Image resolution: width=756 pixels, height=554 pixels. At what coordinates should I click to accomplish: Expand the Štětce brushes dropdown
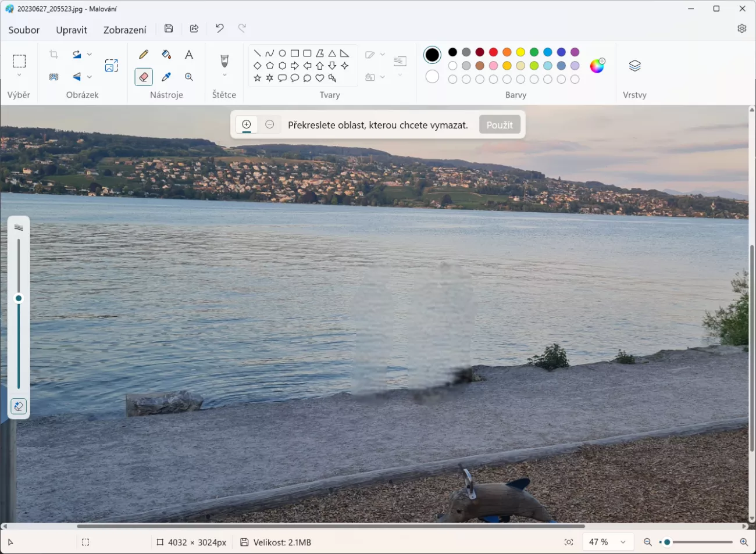(224, 75)
